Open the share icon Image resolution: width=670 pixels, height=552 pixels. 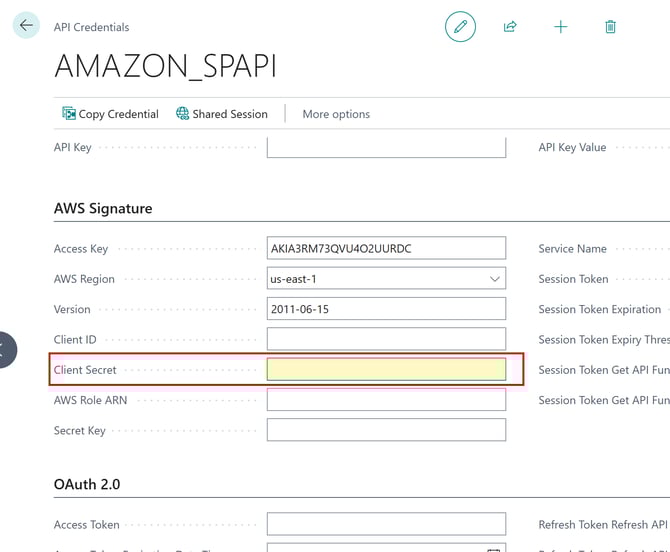(x=510, y=26)
